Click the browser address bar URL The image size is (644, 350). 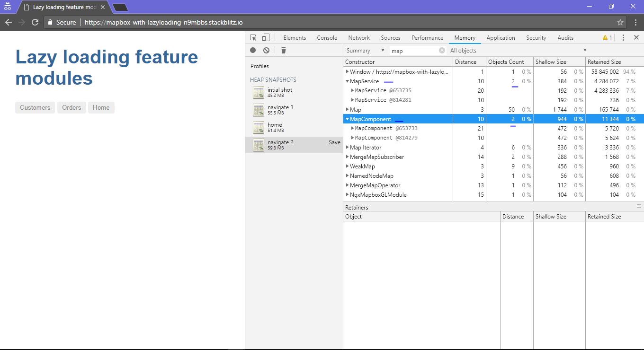click(x=163, y=22)
